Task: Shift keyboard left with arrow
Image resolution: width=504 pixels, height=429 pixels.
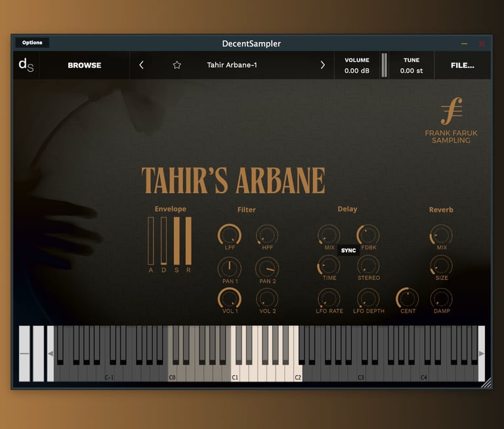Action: click(x=51, y=353)
